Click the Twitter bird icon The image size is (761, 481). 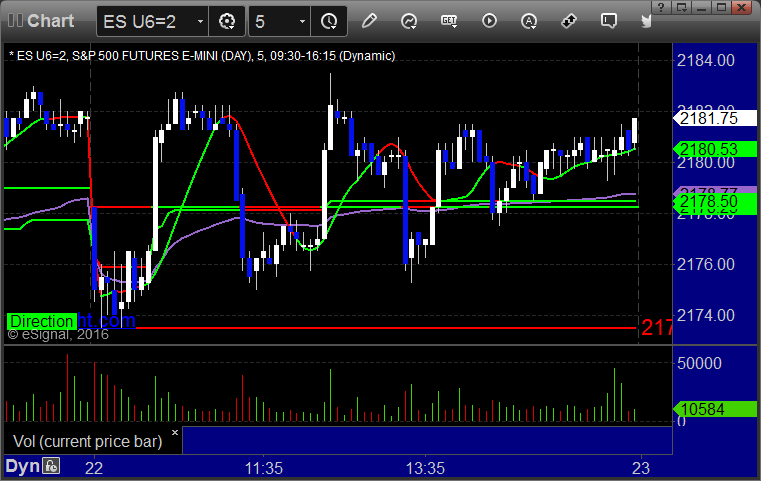pos(647,21)
